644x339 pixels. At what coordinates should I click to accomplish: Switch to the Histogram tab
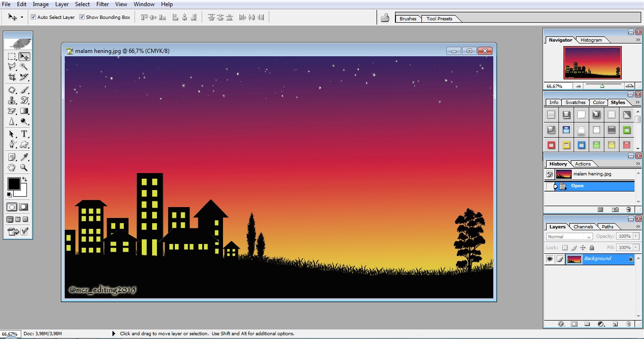591,40
